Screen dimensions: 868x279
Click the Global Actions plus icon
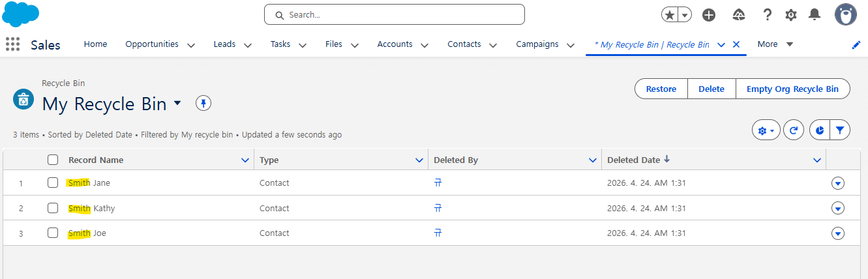click(708, 15)
